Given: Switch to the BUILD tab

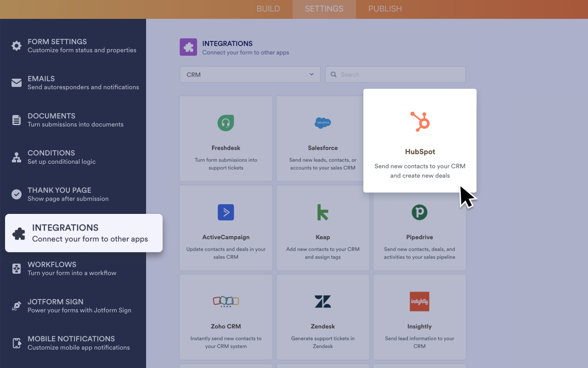Looking at the screenshot, I should [268, 9].
